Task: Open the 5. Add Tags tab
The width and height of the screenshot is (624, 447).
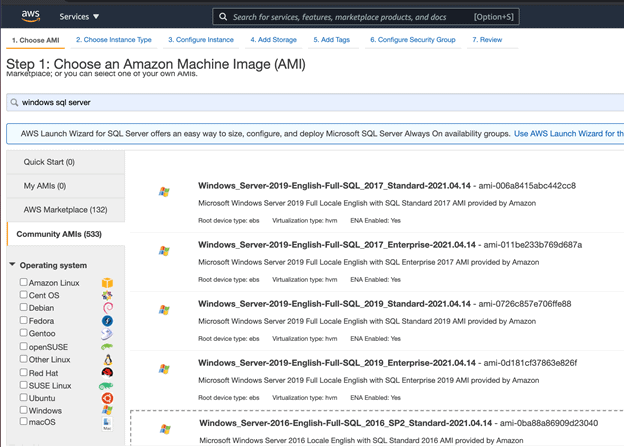Action: pos(331,40)
